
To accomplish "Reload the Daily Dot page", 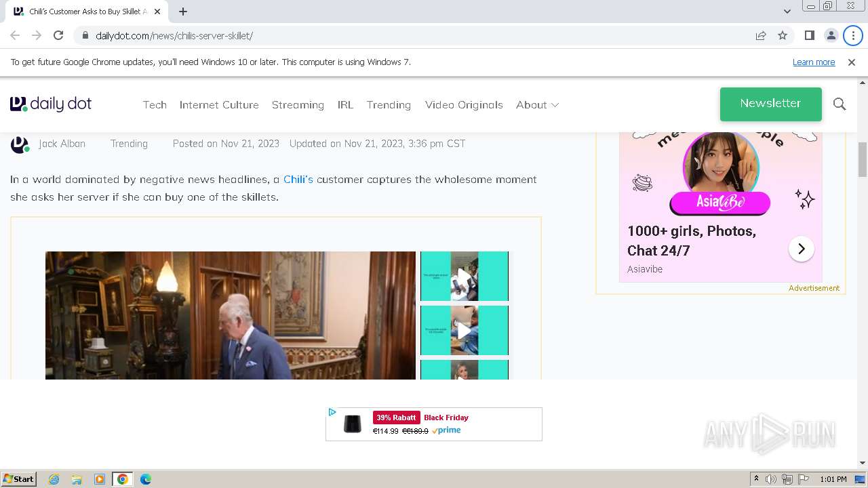I will coord(58,35).
